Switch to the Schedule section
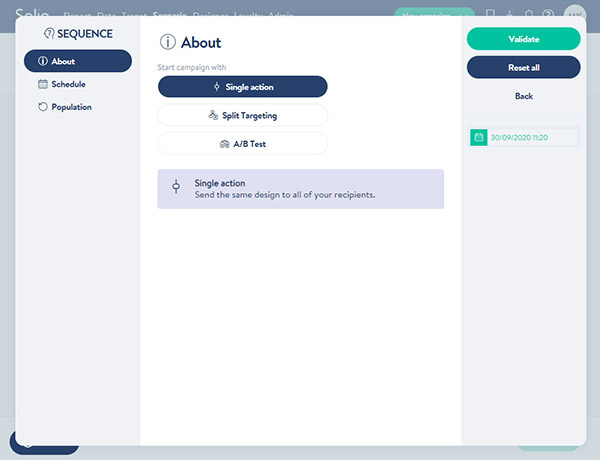The width and height of the screenshot is (600, 460). [78, 84]
